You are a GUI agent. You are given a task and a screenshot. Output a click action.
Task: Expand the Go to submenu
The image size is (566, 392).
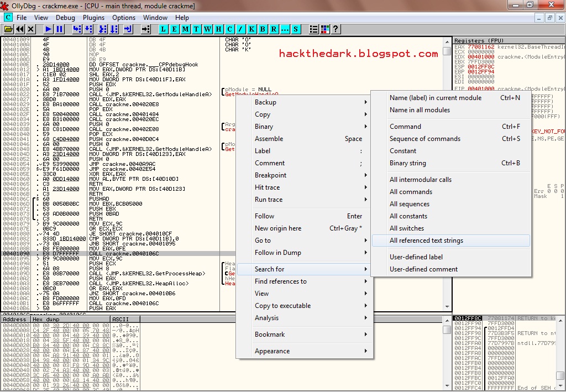pos(305,241)
